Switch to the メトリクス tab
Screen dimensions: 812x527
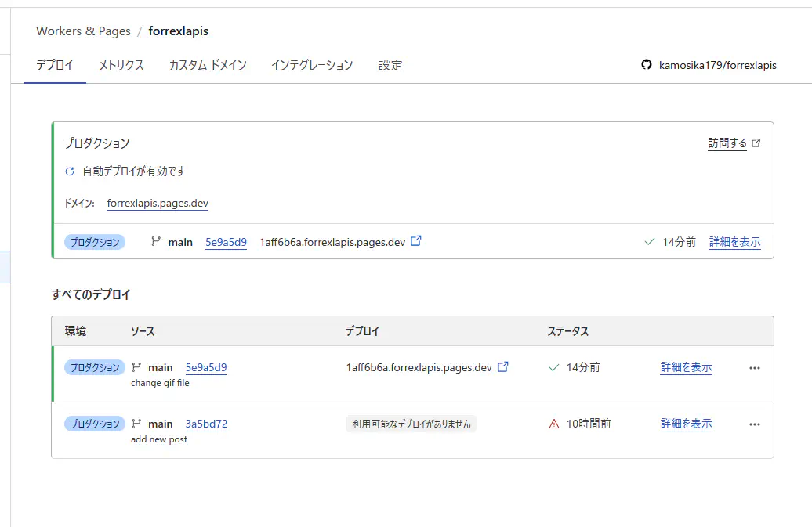pos(121,65)
